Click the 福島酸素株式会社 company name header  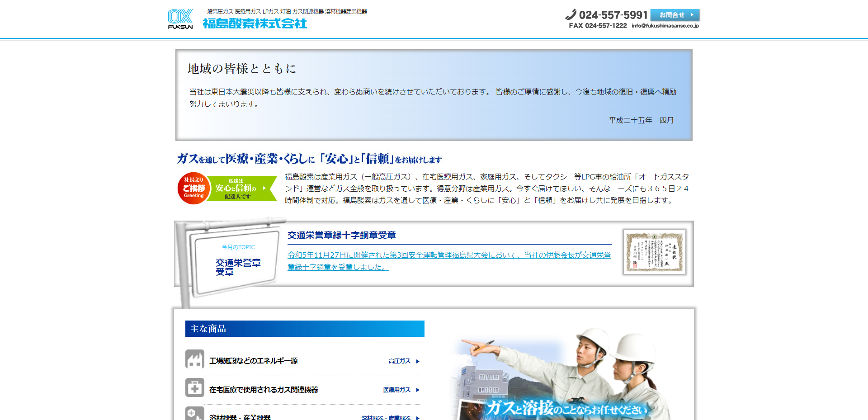pos(255,24)
